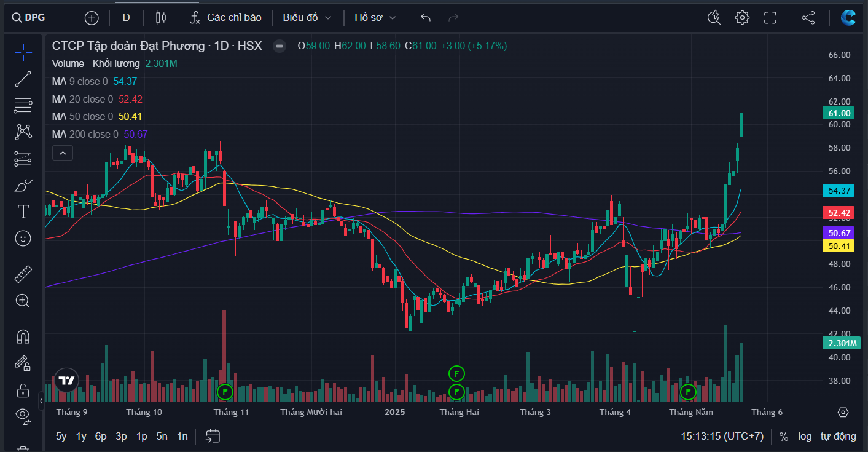868x452 pixels.
Task: Toggle magnet mode for drawings
Action: (23, 337)
